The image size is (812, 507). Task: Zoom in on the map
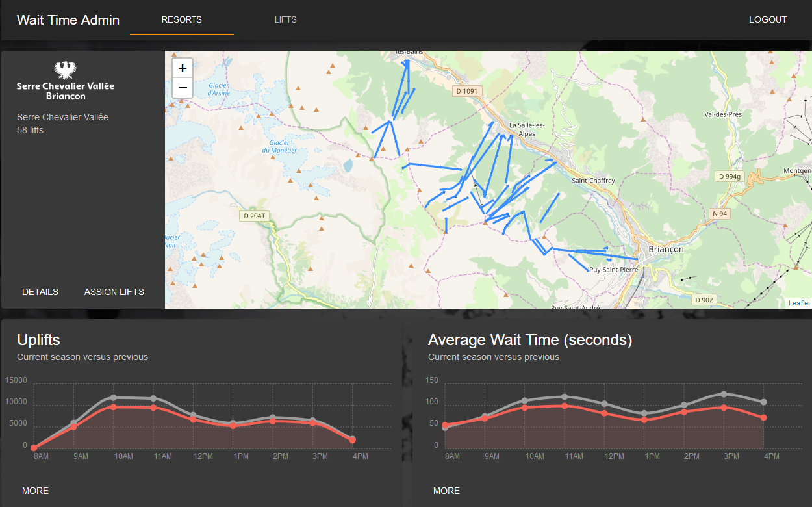(x=183, y=68)
